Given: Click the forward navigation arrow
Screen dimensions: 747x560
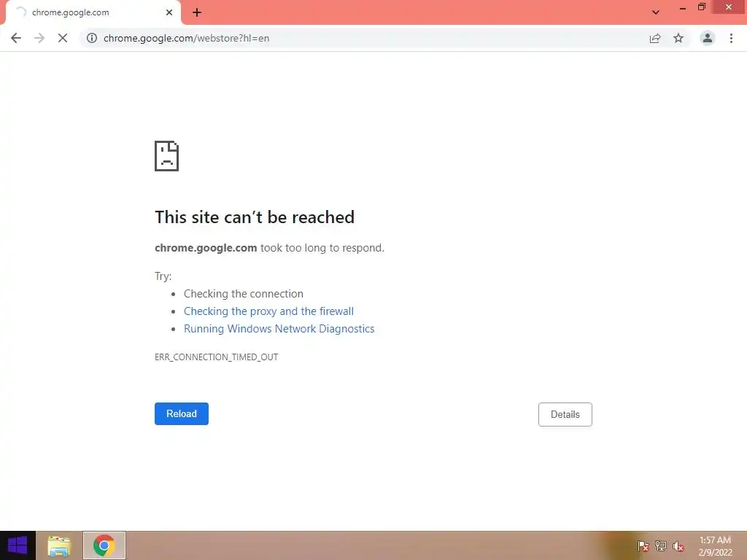Looking at the screenshot, I should (x=39, y=38).
